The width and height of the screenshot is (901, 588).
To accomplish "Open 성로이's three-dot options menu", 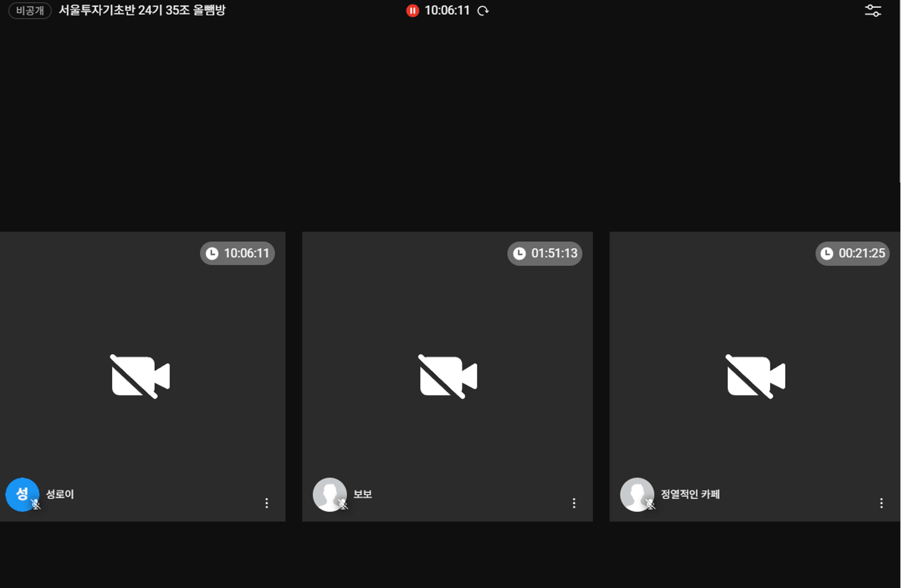I will point(267,503).
